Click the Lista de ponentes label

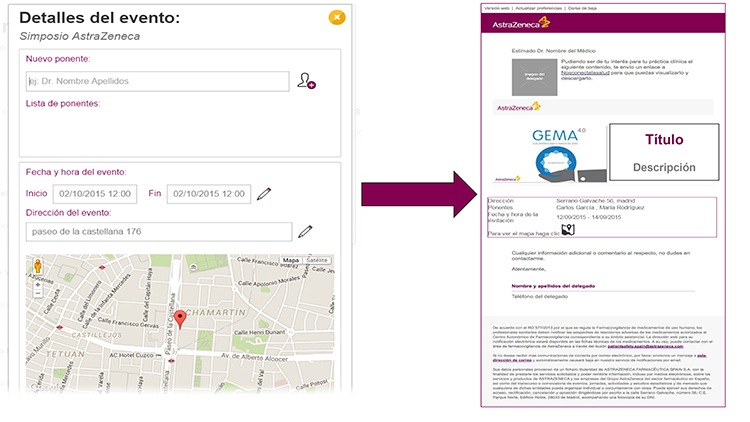pyautogui.click(x=63, y=103)
